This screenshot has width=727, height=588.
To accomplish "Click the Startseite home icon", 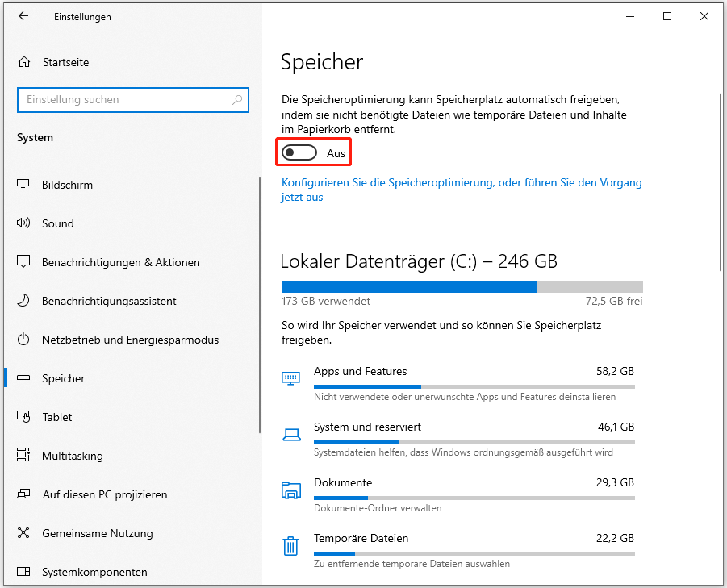I will click(x=24, y=62).
